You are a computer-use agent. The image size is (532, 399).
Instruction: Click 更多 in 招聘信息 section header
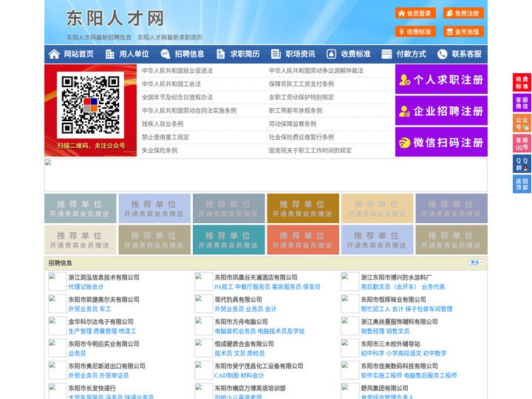476,262
